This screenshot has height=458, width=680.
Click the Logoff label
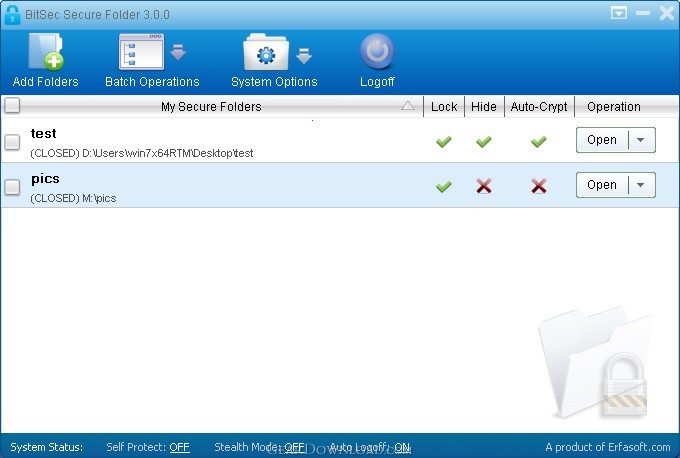tap(377, 82)
